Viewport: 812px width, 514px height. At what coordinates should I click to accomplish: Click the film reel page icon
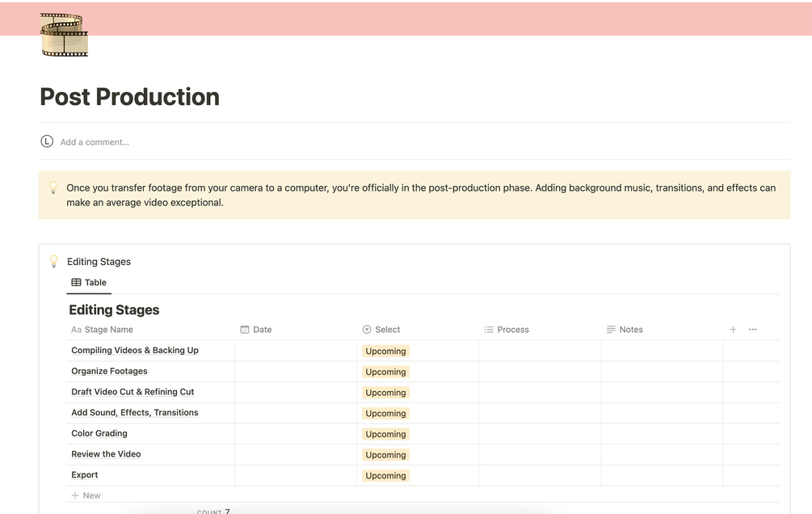64,35
